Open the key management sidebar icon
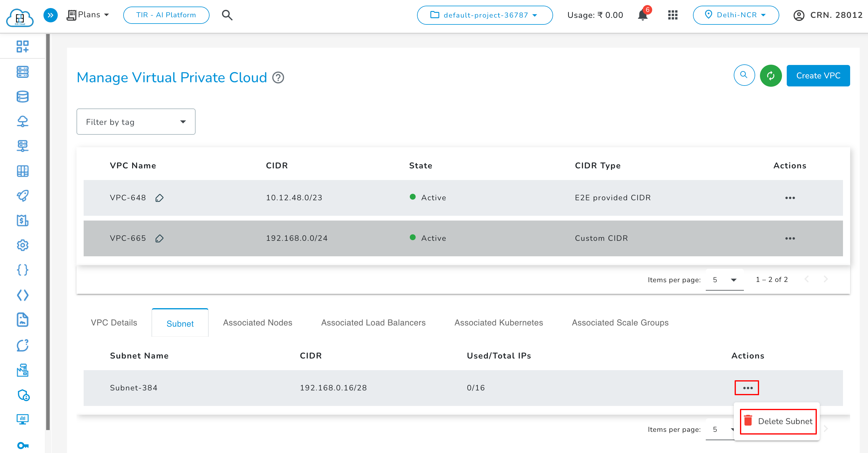 point(22,445)
